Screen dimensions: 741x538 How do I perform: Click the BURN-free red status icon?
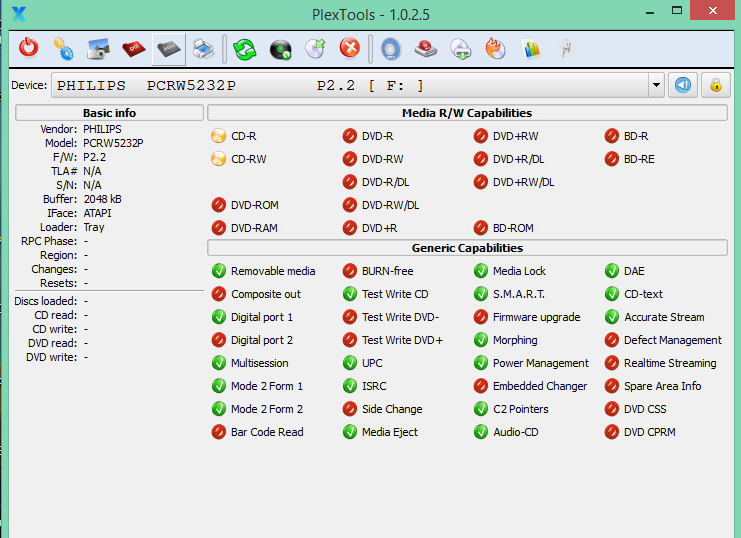tap(350, 271)
